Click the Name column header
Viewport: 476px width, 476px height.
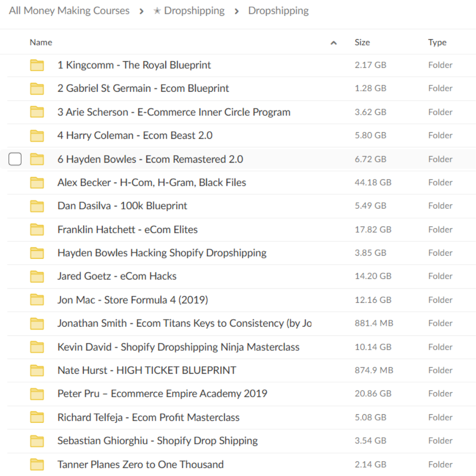coord(41,42)
